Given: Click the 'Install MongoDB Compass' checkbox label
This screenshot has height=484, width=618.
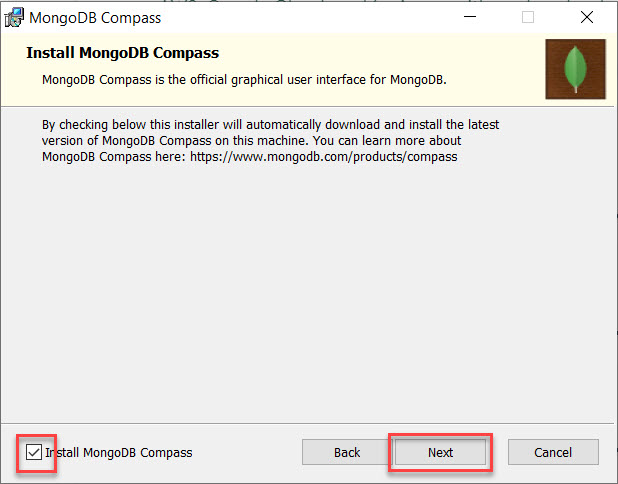Looking at the screenshot, I should (119, 452).
